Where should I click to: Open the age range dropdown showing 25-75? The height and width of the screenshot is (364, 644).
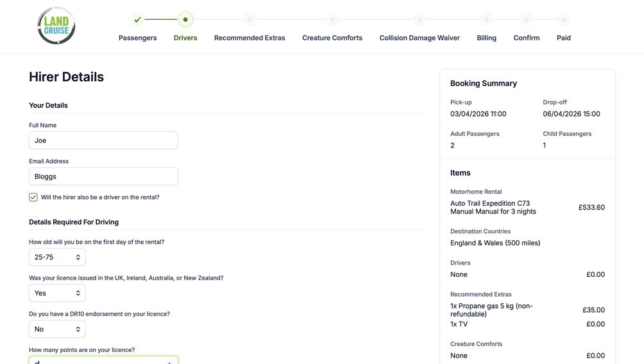pyautogui.click(x=57, y=257)
